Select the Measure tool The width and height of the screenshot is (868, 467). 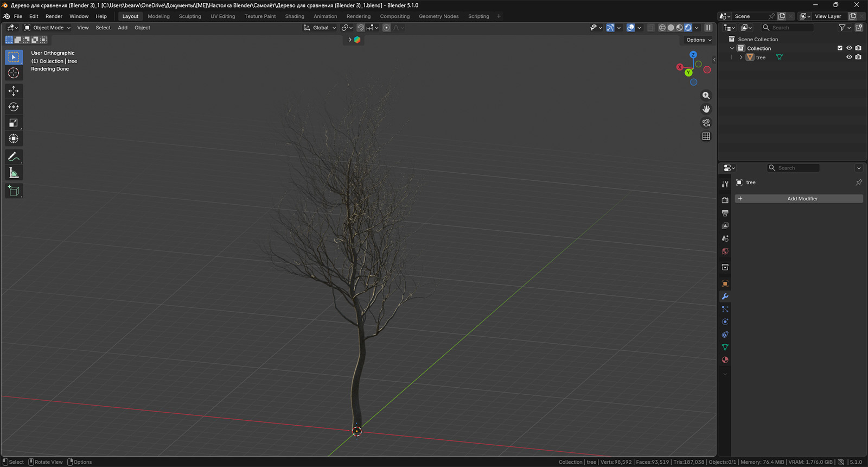[14, 173]
